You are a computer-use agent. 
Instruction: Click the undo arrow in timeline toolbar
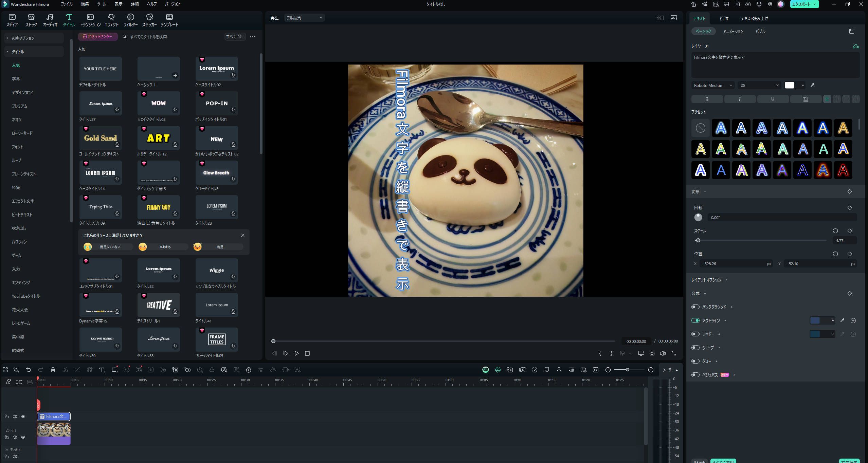coord(29,370)
